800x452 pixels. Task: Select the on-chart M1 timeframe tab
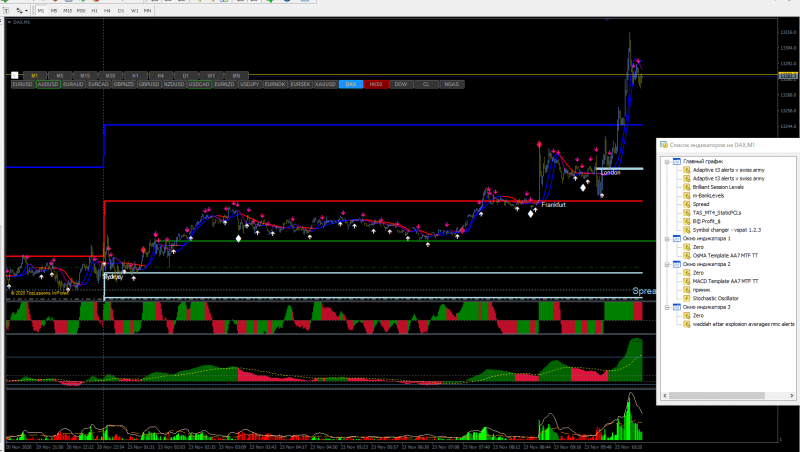35,76
